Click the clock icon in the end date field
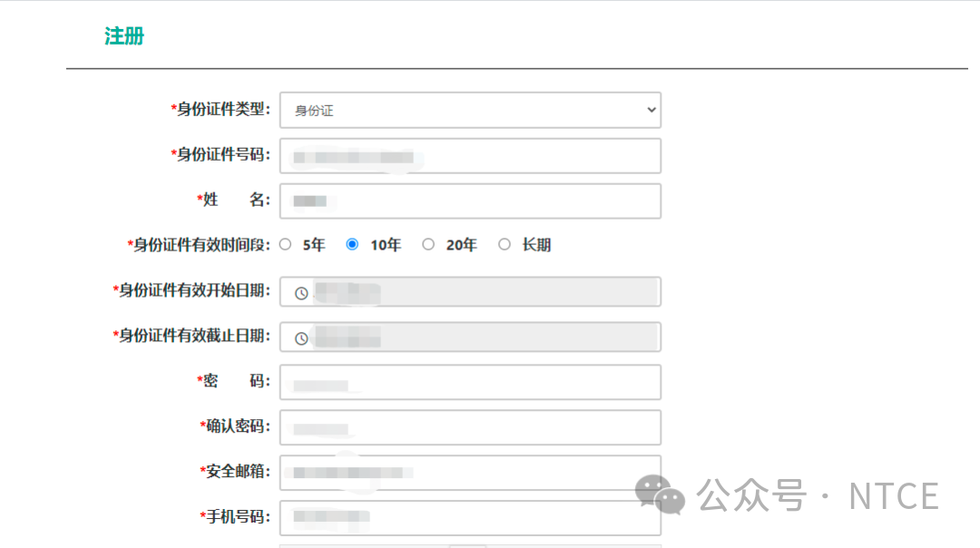 301,338
